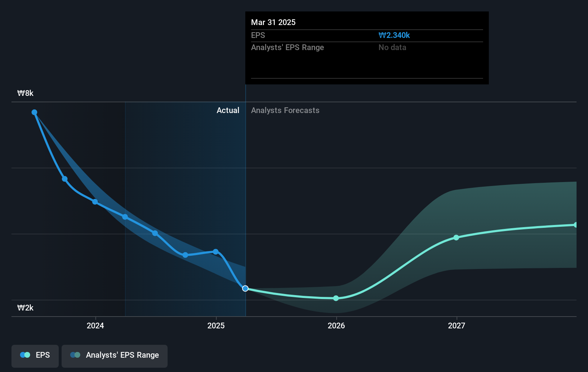This screenshot has width=588, height=372.
Task: Click the 'Analysts Forecasts' label
Action: (285, 111)
